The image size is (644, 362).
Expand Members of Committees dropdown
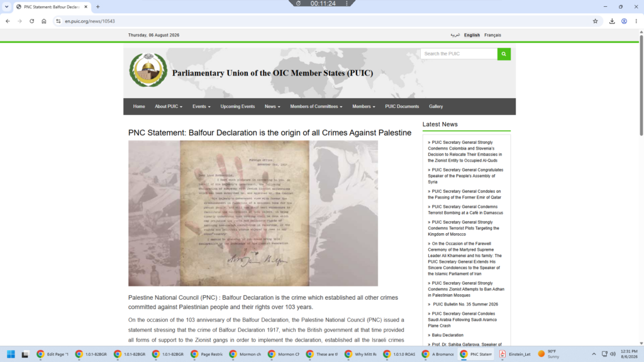point(316,106)
